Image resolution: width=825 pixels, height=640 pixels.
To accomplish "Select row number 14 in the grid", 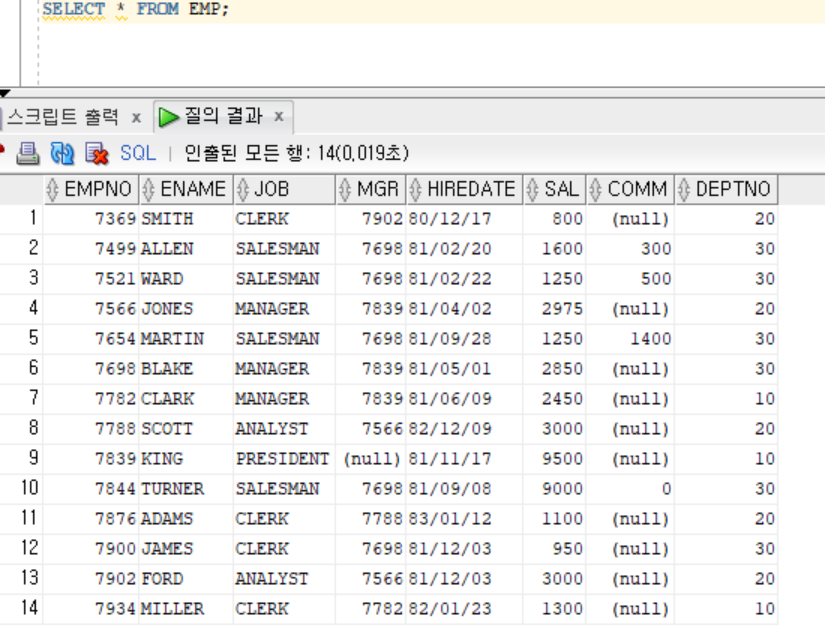I will 26,608.
